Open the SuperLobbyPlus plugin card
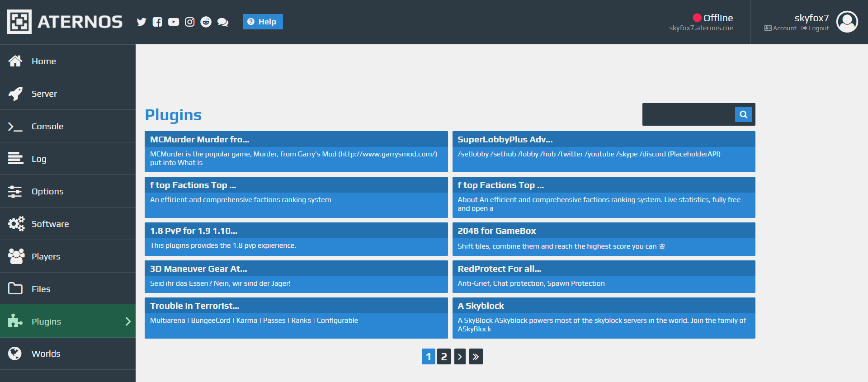The width and height of the screenshot is (868, 382). click(604, 151)
